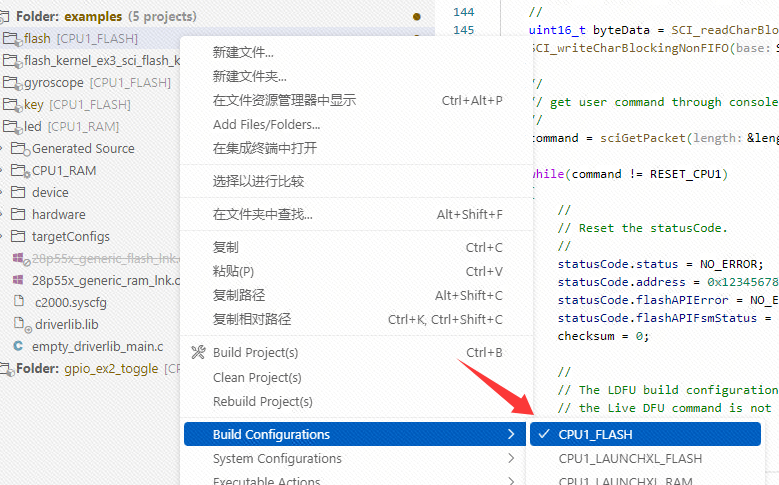Choose 在集成终端中打开 menu entry
Image resolution: width=779 pixels, height=485 pixels.
pyautogui.click(x=355, y=148)
